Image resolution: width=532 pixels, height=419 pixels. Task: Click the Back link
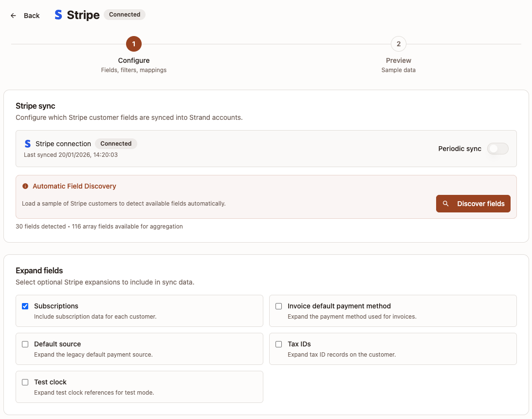click(32, 15)
